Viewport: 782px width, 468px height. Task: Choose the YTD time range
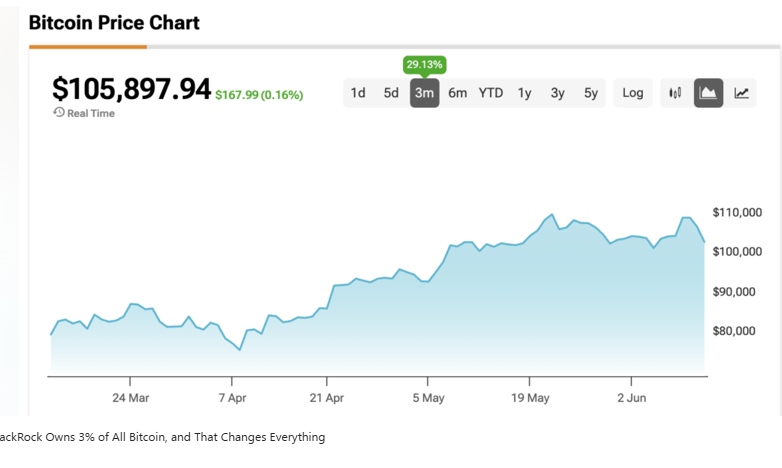click(x=491, y=93)
